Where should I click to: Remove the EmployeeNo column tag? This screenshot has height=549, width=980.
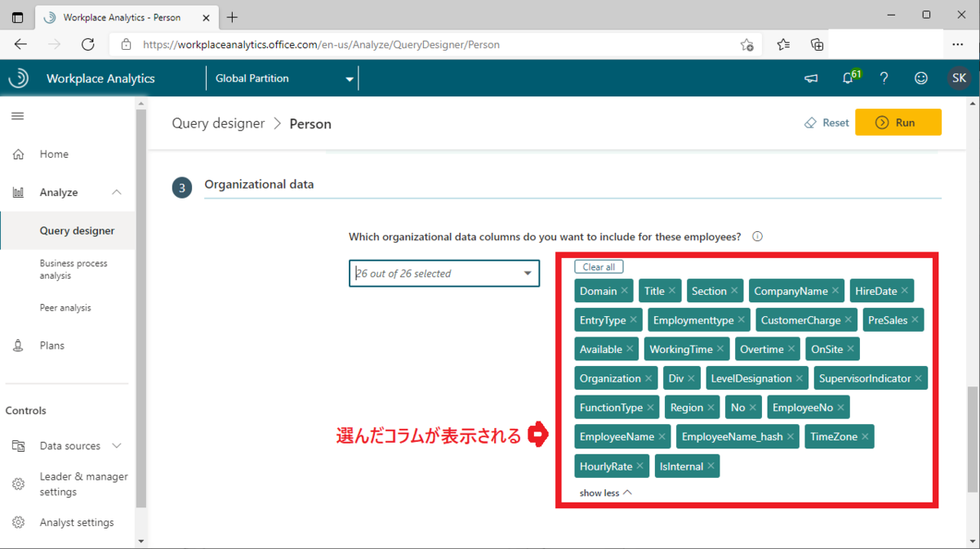841,408
